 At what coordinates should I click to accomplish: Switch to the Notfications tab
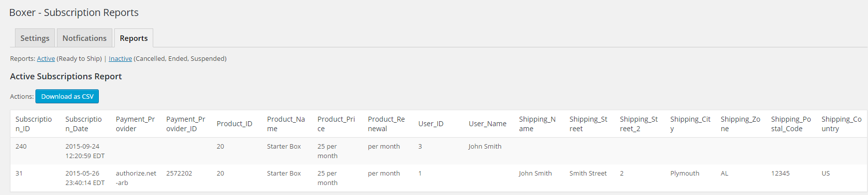coord(84,38)
